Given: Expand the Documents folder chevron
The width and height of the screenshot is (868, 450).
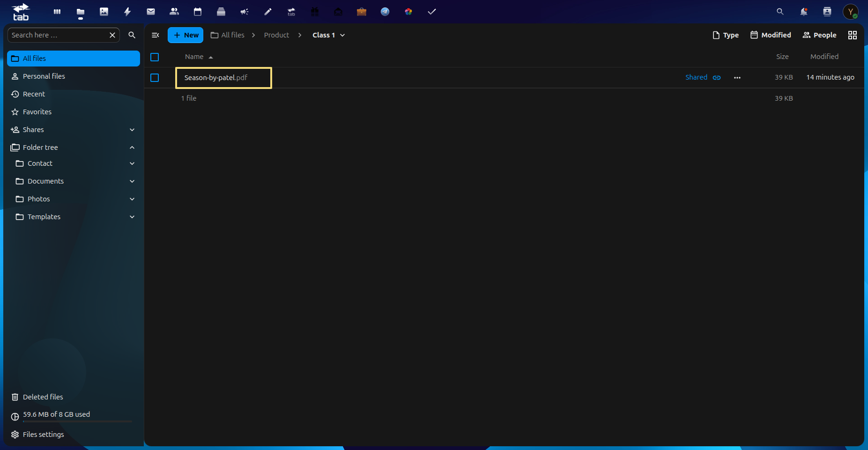Looking at the screenshot, I should 132,181.
